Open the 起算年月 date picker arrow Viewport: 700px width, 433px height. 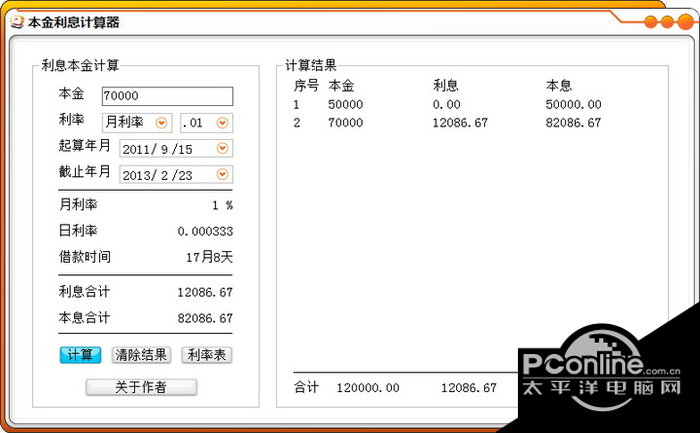click(x=222, y=149)
